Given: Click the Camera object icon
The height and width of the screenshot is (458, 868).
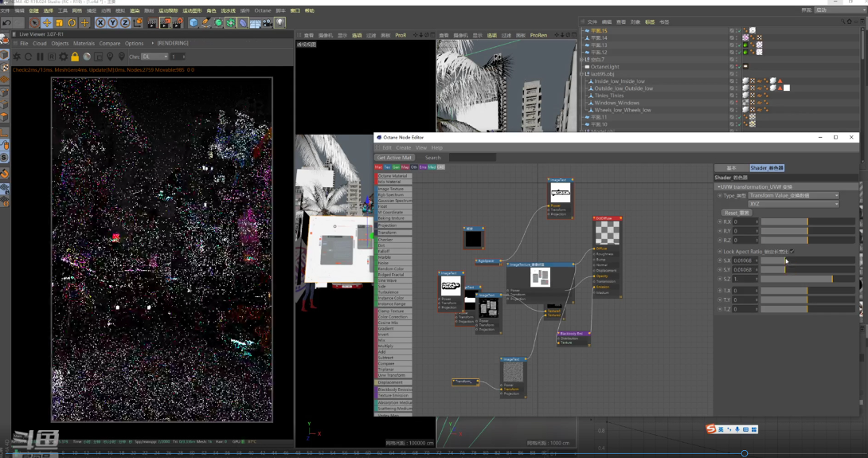Looking at the screenshot, I should tap(268, 23).
